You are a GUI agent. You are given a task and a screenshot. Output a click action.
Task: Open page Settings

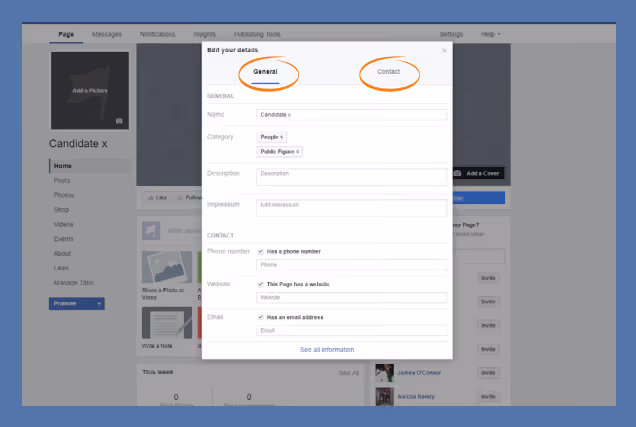pyautogui.click(x=451, y=34)
